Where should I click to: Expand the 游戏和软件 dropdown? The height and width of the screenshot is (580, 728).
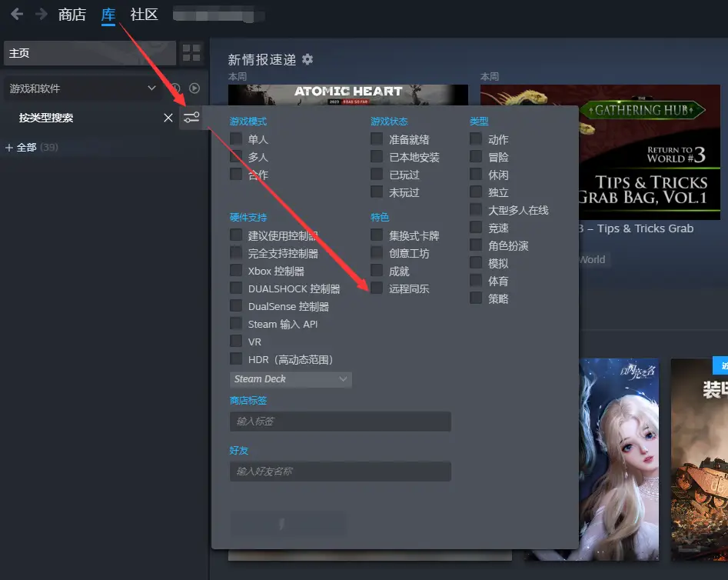coord(83,88)
